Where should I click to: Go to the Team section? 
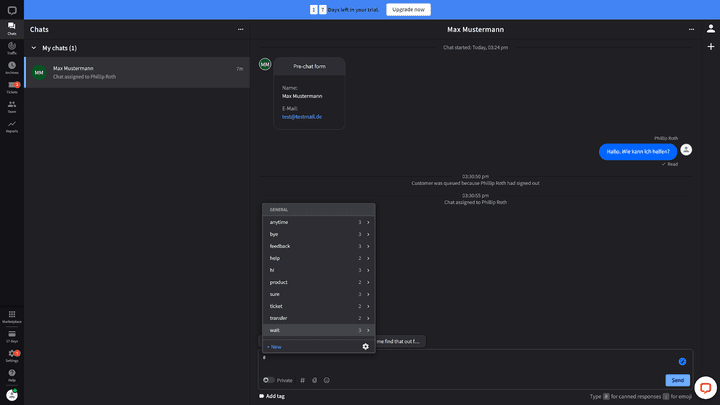point(12,106)
